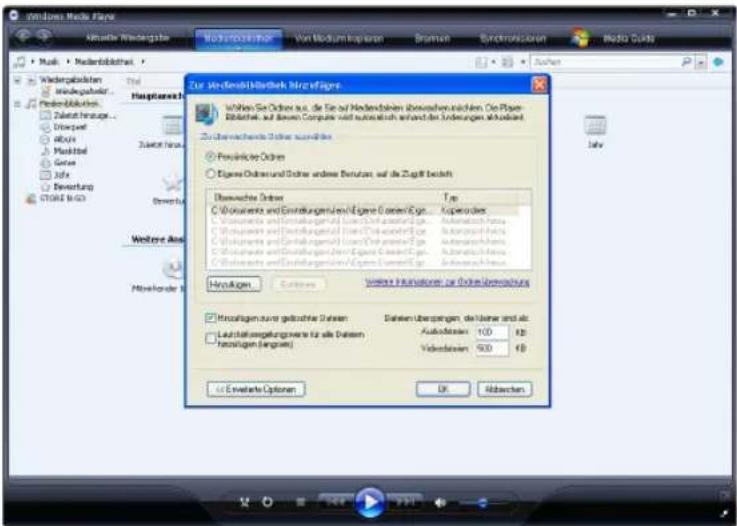Screen dimensions: 737x526
Task: Collapse the Medienbibliothek tree node
Action: point(17,104)
